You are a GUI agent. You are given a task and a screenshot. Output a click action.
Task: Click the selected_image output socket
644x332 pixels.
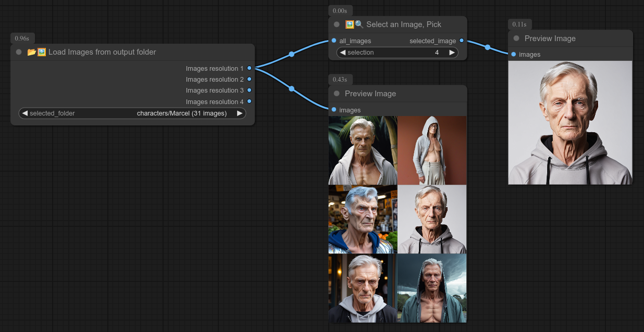pos(462,41)
